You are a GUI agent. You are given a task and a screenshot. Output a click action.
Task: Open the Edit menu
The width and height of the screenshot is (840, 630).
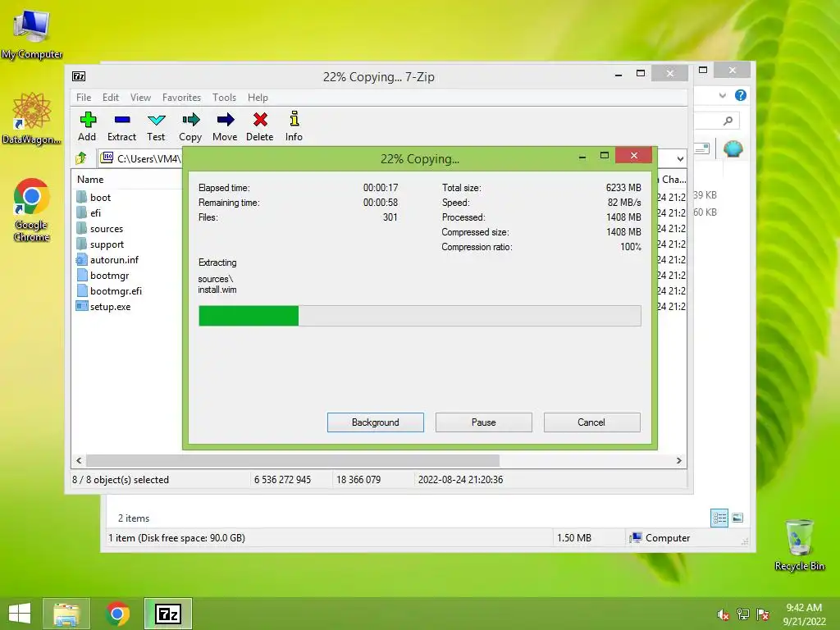pos(111,98)
